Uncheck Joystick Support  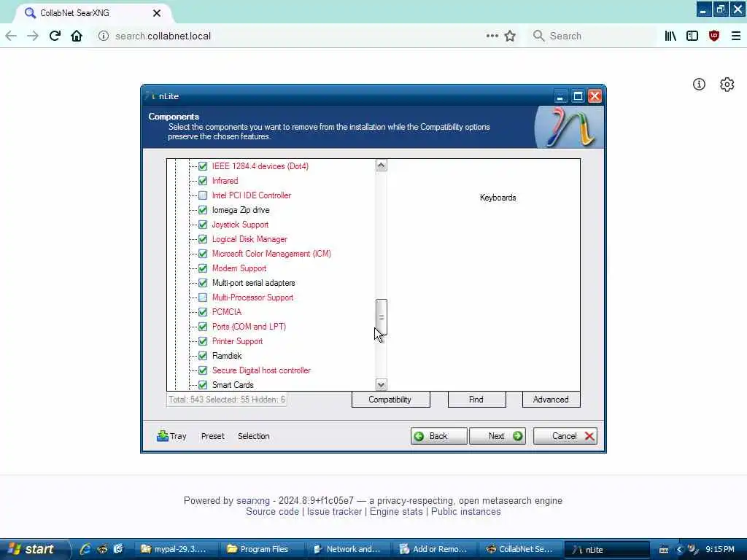(x=203, y=225)
